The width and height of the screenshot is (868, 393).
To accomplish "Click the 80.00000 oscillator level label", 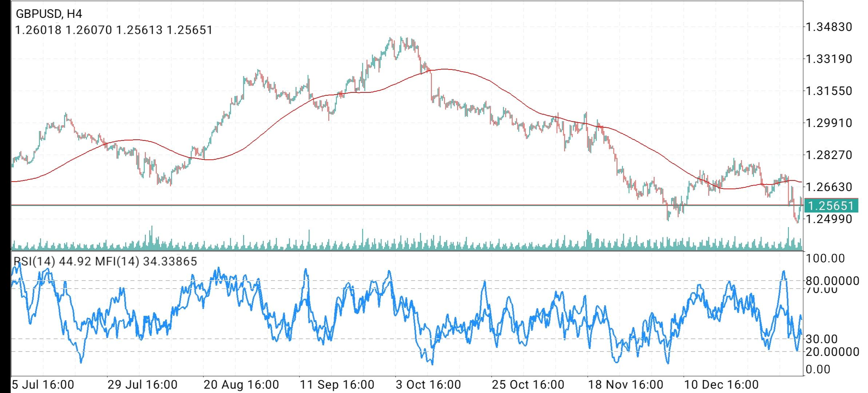I will coord(832,281).
